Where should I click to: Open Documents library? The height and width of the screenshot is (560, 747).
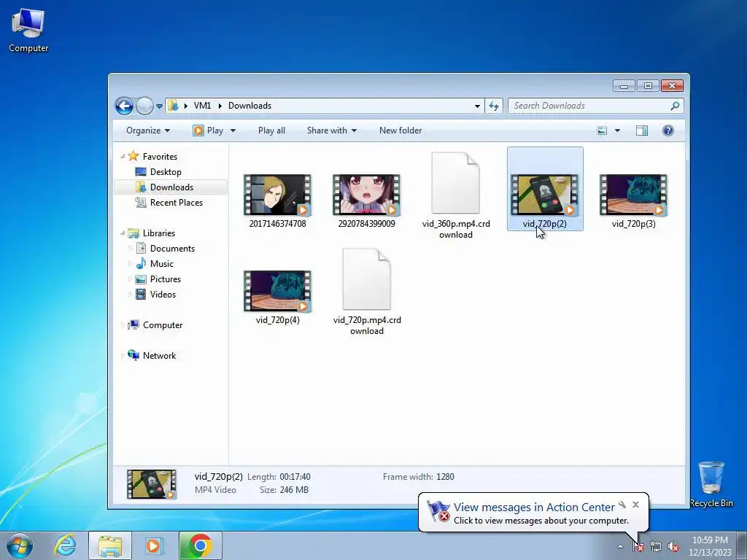tap(172, 249)
